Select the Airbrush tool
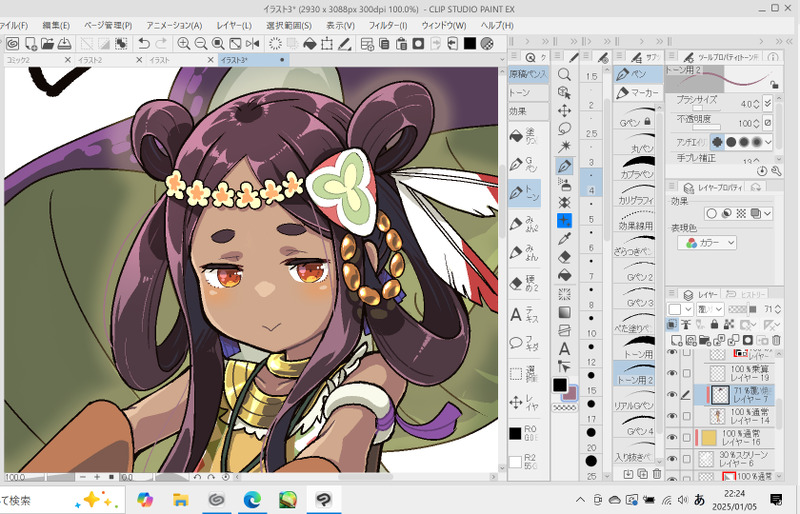This screenshot has width=800, height=514. coord(564,184)
